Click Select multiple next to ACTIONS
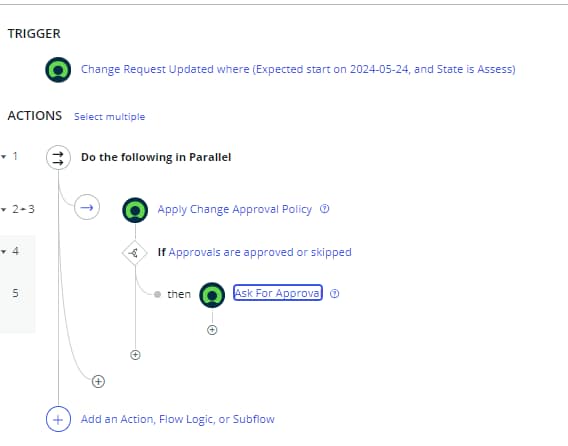This screenshot has width=568, height=446. (x=109, y=117)
